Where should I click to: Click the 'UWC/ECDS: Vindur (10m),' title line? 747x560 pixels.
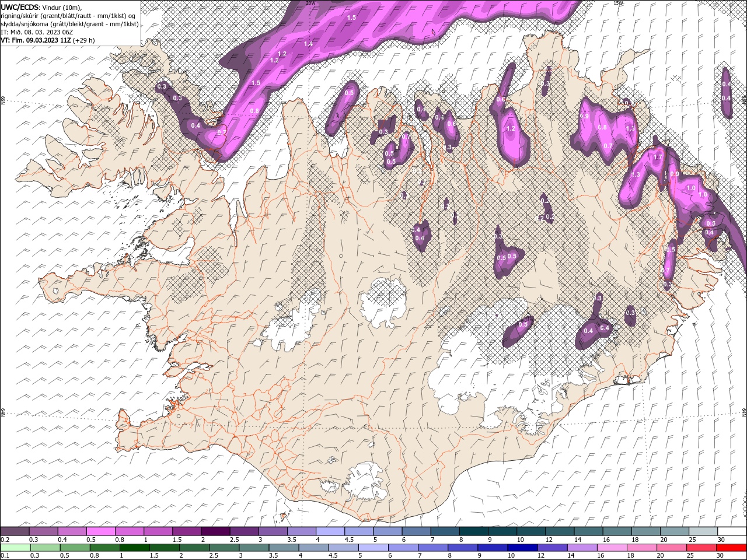41,7
